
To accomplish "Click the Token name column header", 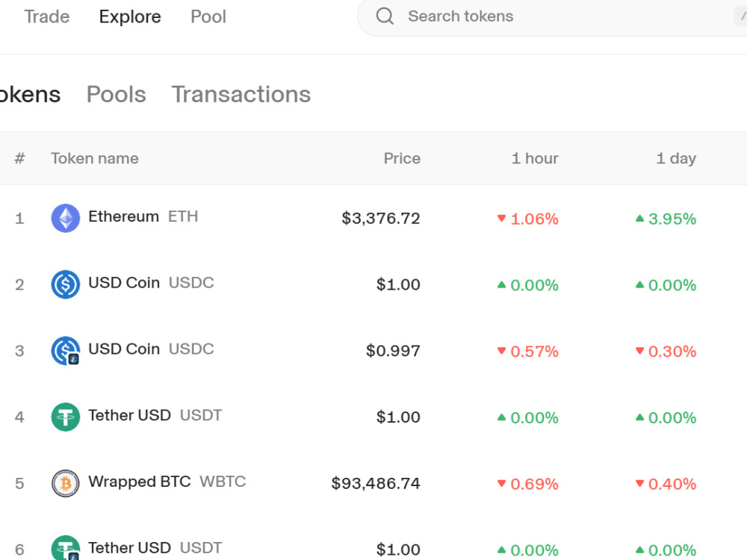I will [x=95, y=158].
